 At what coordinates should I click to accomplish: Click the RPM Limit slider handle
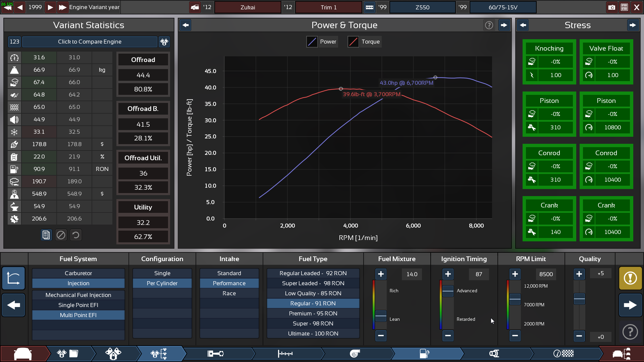point(515,299)
